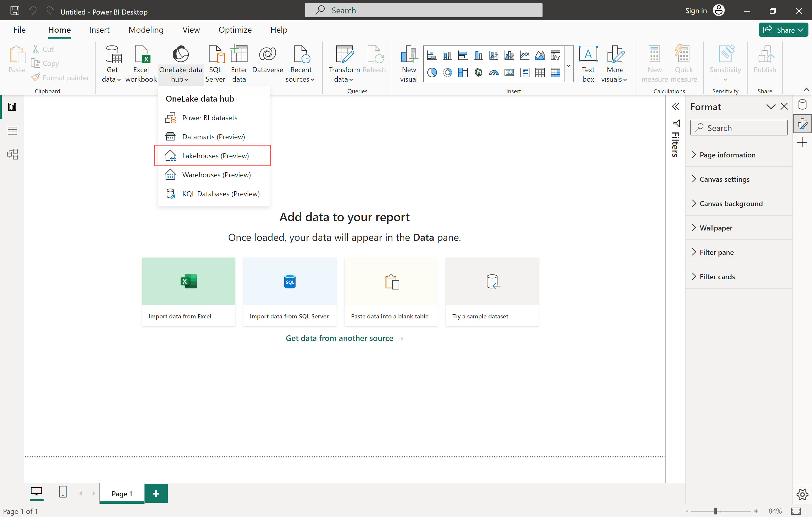Expand the Wallpaper section
812x518 pixels.
(x=739, y=228)
